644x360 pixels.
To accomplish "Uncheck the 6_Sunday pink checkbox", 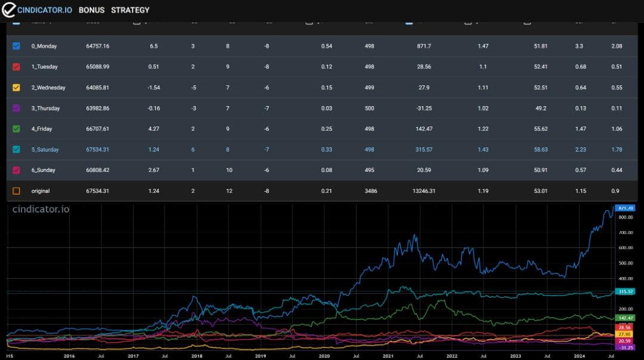I will tap(16, 170).
